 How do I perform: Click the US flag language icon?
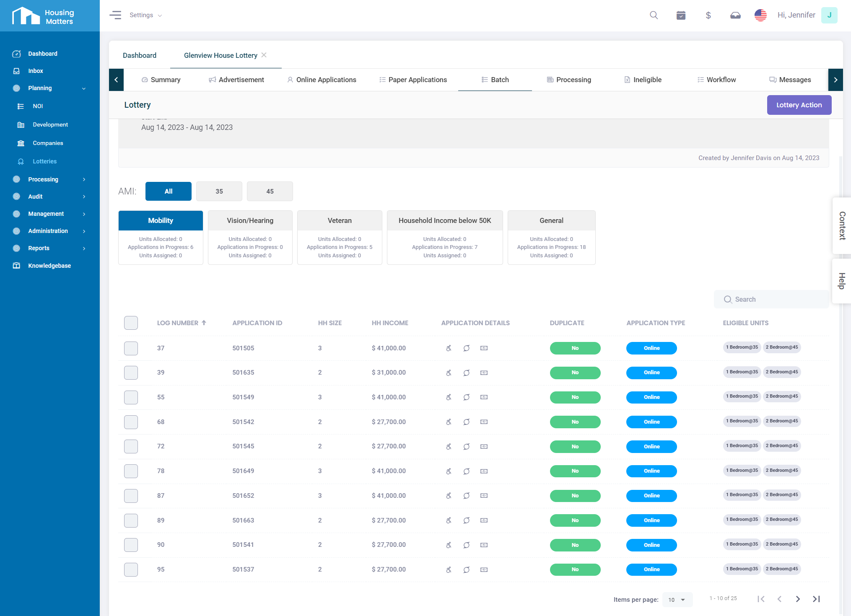coord(760,16)
